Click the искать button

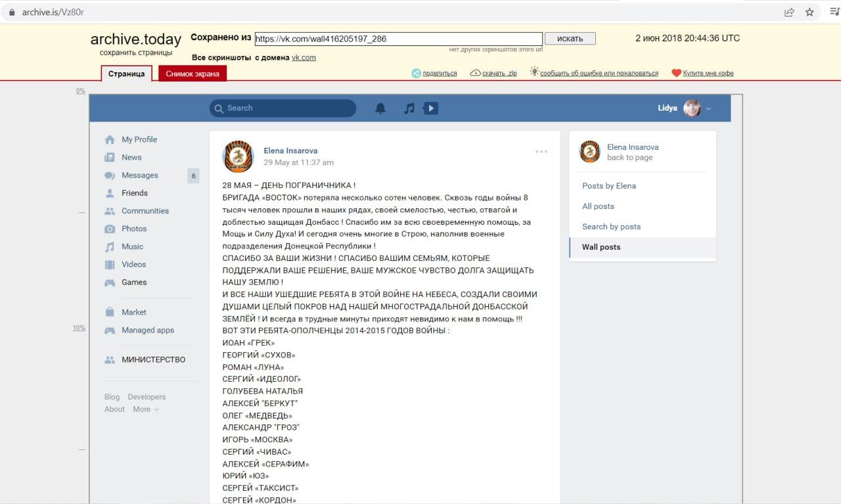coord(570,39)
